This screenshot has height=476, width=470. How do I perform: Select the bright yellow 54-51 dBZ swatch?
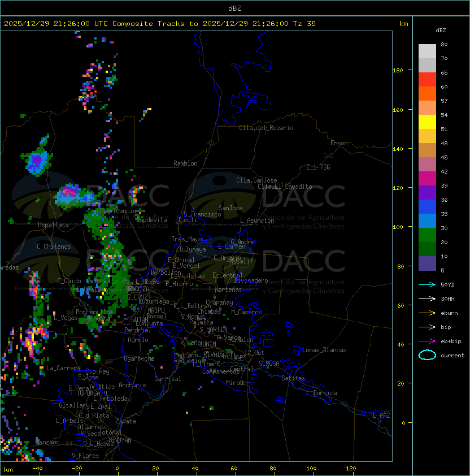tap(427, 122)
